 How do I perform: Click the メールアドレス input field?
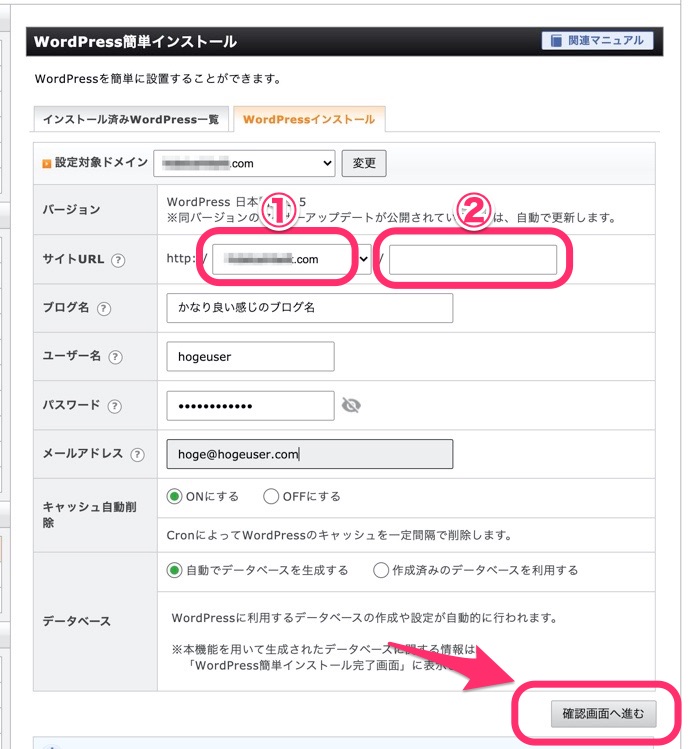click(x=310, y=454)
